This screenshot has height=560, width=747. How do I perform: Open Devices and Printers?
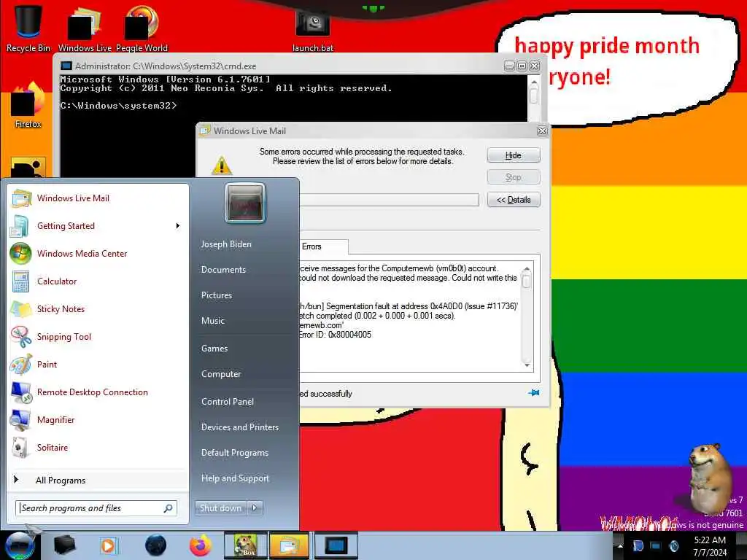(240, 427)
